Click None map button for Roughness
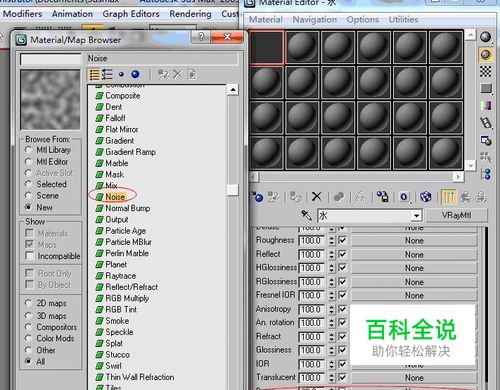Screen dimensions: 500x390 pos(414,241)
